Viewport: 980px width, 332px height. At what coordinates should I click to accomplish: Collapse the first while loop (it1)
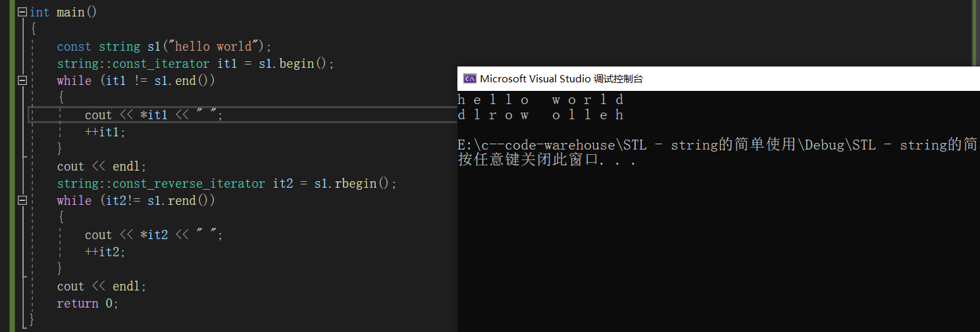(22, 80)
